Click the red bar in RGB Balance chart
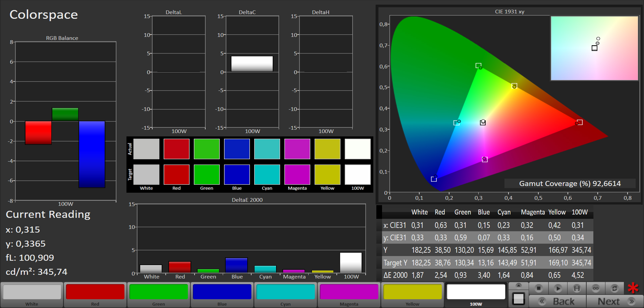The image size is (644, 308). click(x=38, y=133)
